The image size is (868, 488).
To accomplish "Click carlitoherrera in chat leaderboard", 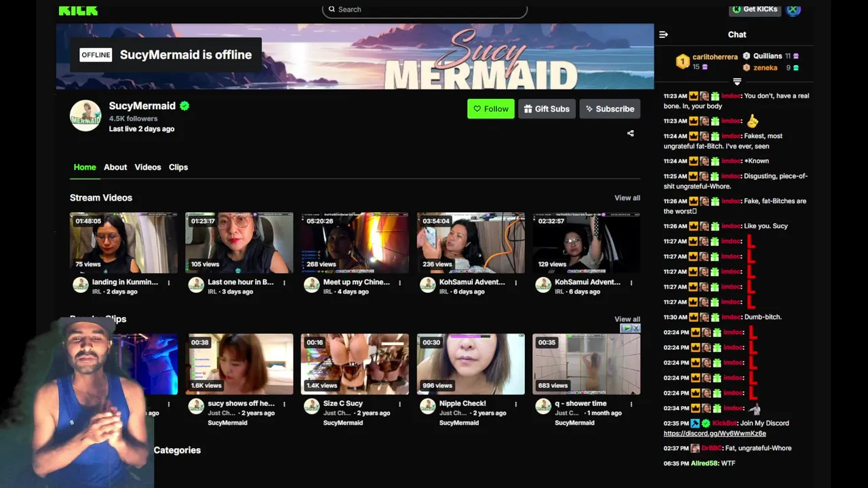I will coord(715,57).
